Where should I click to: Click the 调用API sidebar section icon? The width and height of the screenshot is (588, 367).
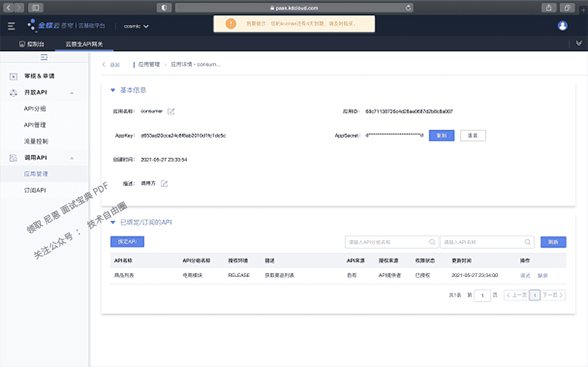click(x=13, y=157)
